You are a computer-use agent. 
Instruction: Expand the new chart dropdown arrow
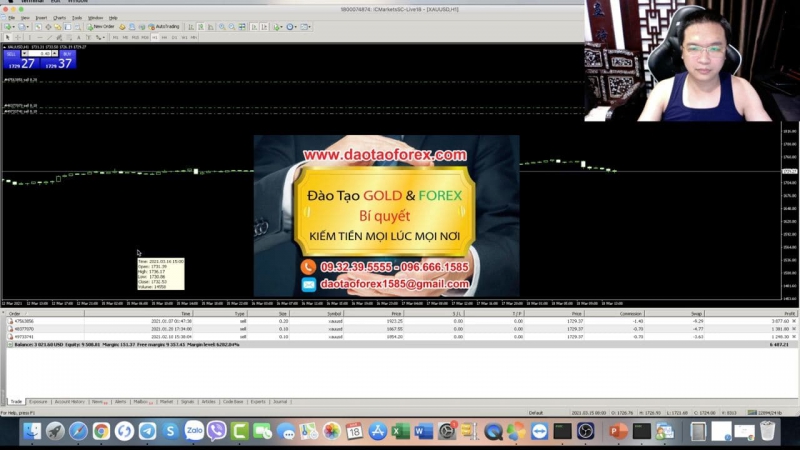[x=14, y=27]
